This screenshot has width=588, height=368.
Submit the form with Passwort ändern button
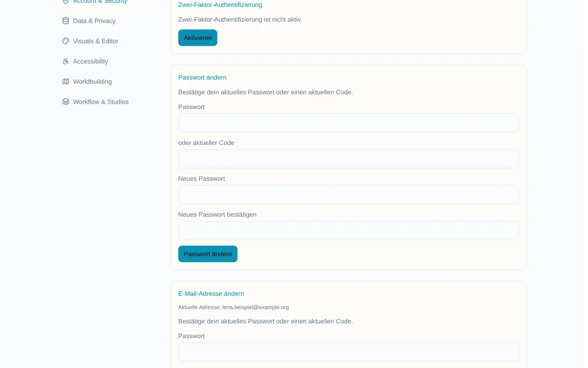[x=208, y=254]
